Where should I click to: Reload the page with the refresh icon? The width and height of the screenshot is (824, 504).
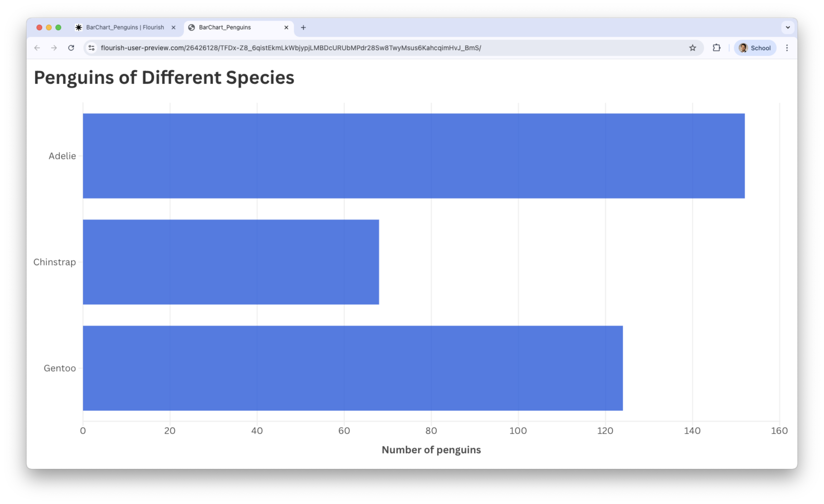(71, 48)
